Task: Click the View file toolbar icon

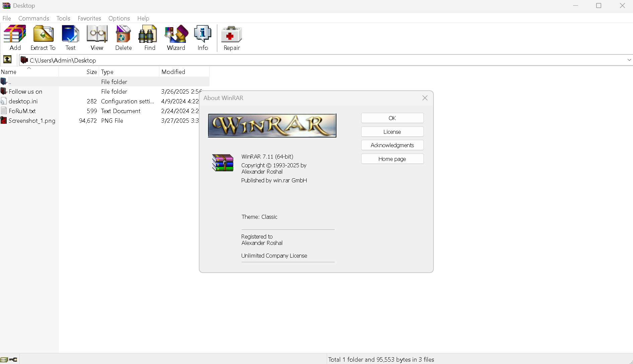Action: tap(97, 34)
